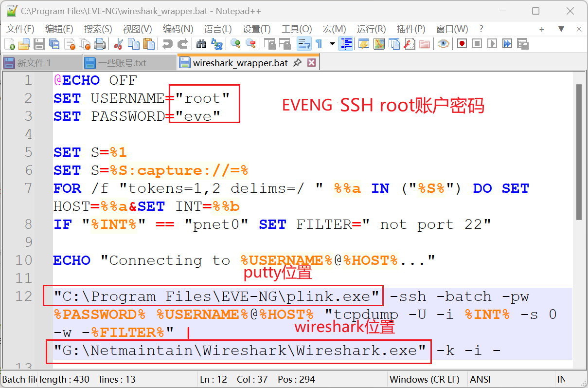Image resolution: width=588 pixels, height=388 pixels.
Task: Click the New file toolbar icon
Action: coord(9,44)
